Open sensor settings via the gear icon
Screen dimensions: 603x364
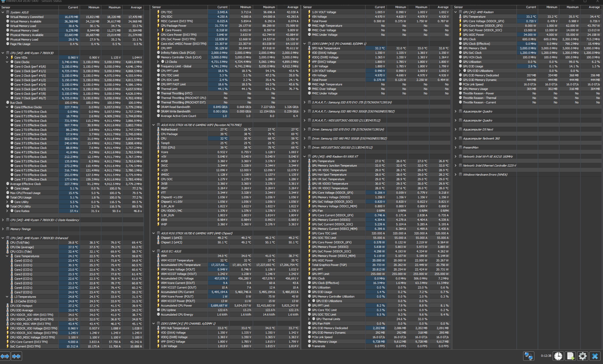583,356
